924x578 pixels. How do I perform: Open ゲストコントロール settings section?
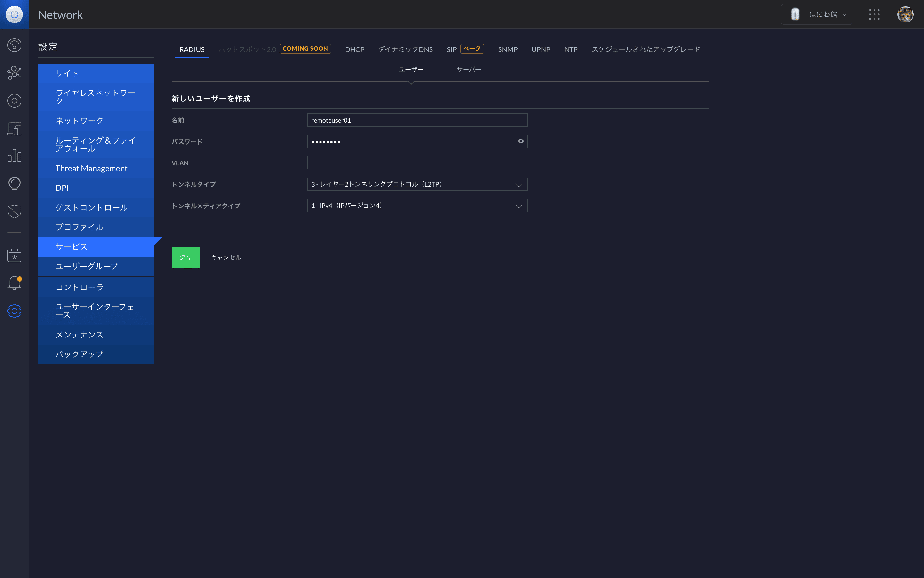pyautogui.click(x=96, y=207)
